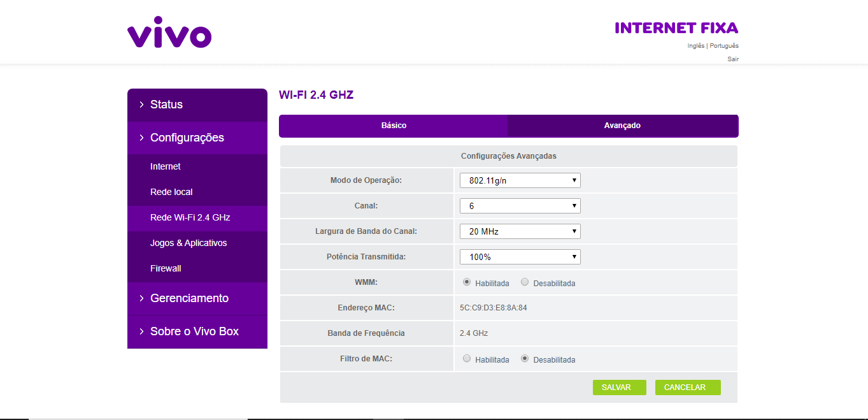Click the Configurações Avançadas table header
Screen dimensions: 868x420
coord(509,156)
